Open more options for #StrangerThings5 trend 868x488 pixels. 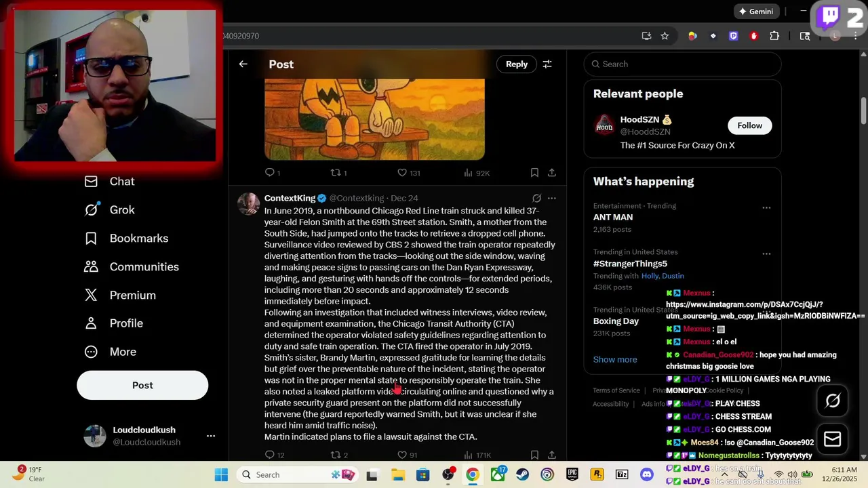click(x=766, y=253)
